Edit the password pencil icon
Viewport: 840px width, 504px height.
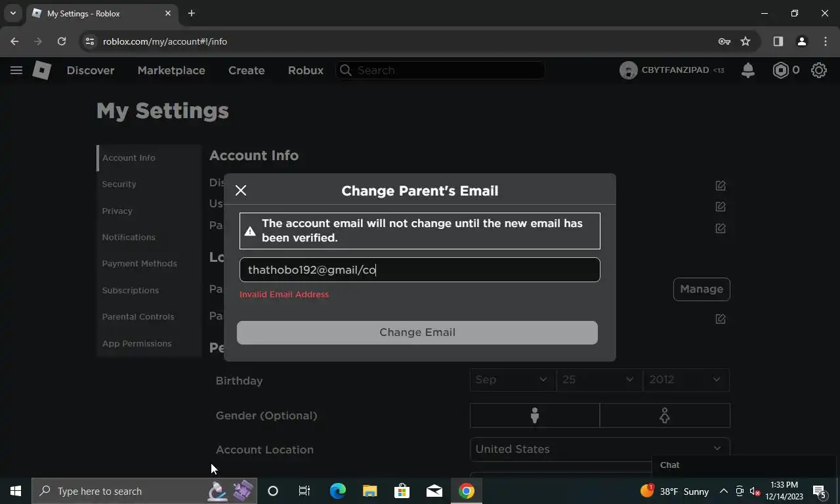coord(721,228)
